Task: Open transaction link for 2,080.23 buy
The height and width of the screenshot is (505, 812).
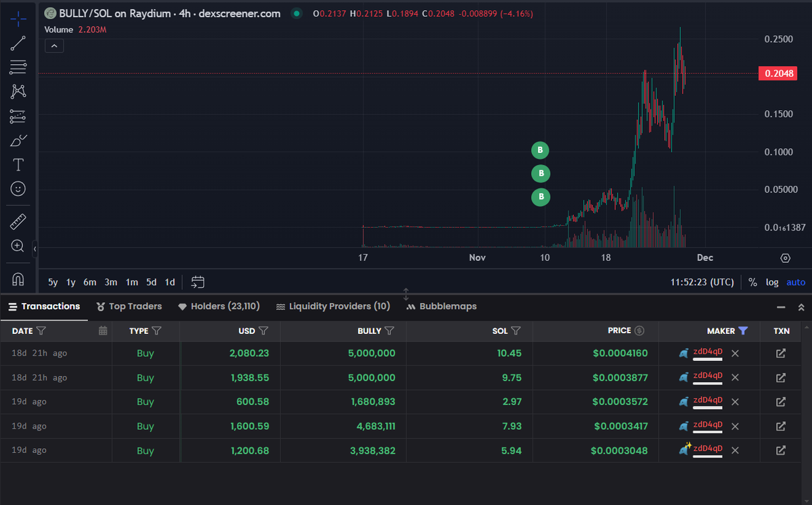Action: (x=780, y=353)
